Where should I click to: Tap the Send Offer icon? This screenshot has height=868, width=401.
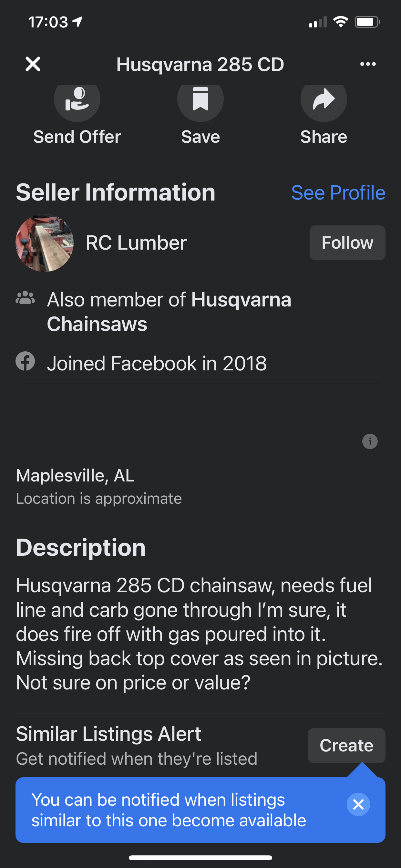click(77, 100)
